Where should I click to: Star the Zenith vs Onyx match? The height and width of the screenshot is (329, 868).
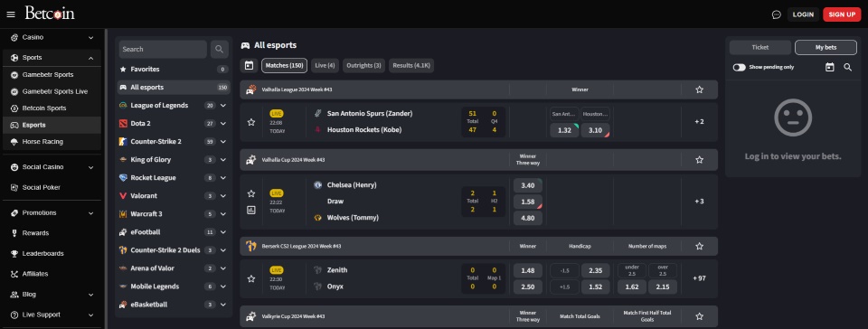pyautogui.click(x=251, y=278)
